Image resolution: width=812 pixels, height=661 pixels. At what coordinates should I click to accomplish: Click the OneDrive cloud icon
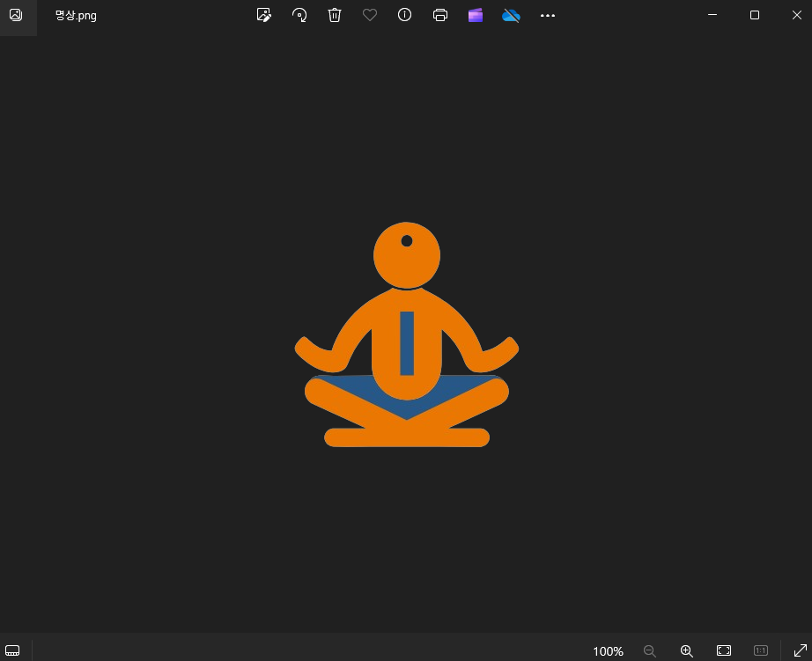point(511,15)
